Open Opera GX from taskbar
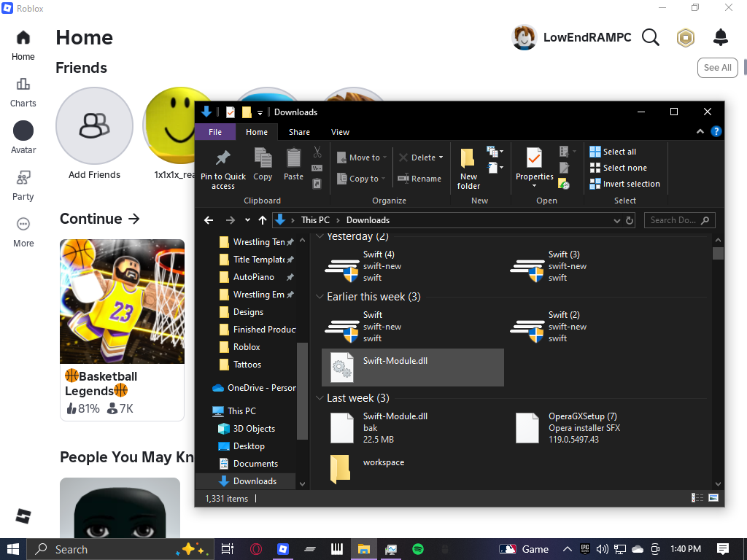 pos(256,549)
